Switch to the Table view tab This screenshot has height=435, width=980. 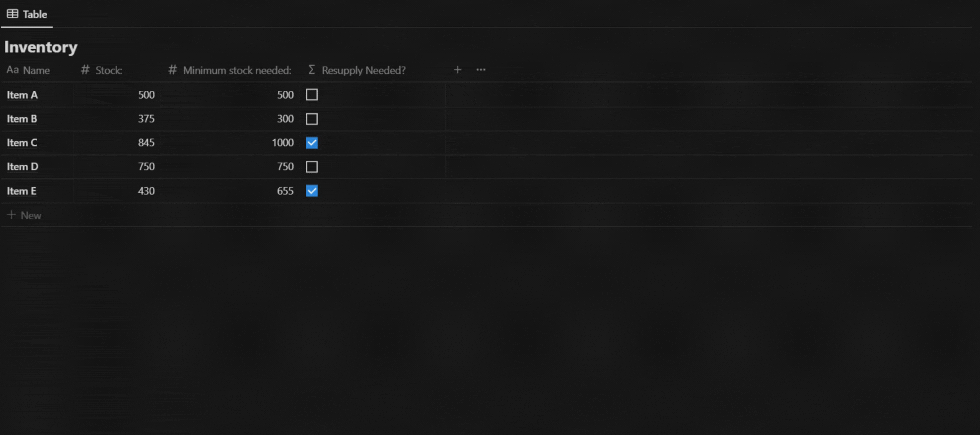coord(27,14)
